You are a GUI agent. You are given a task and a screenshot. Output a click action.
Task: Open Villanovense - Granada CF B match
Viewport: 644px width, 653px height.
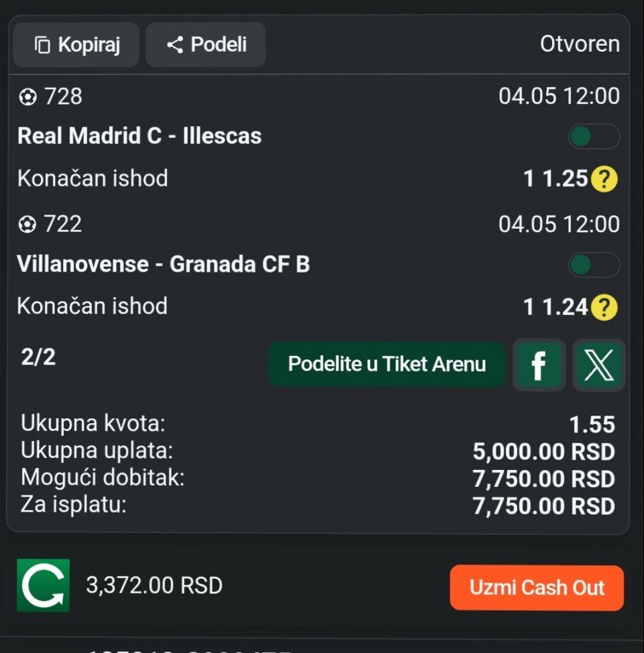pyautogui.click(x=163, y=264)
